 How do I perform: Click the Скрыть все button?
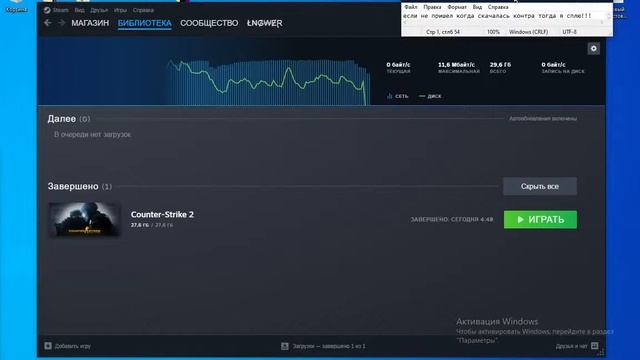click(540, 186)
